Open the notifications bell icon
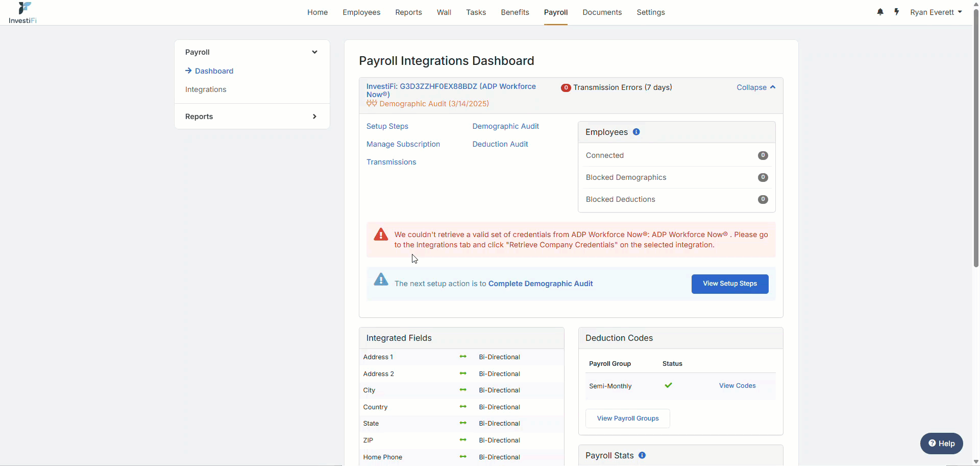The image size is (980, 466). tap(880, 12)
